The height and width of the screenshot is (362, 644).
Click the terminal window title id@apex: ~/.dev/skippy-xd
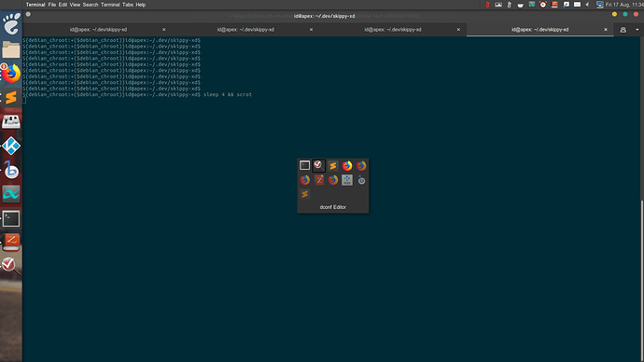pyautogui.click(x=325, y=16)
